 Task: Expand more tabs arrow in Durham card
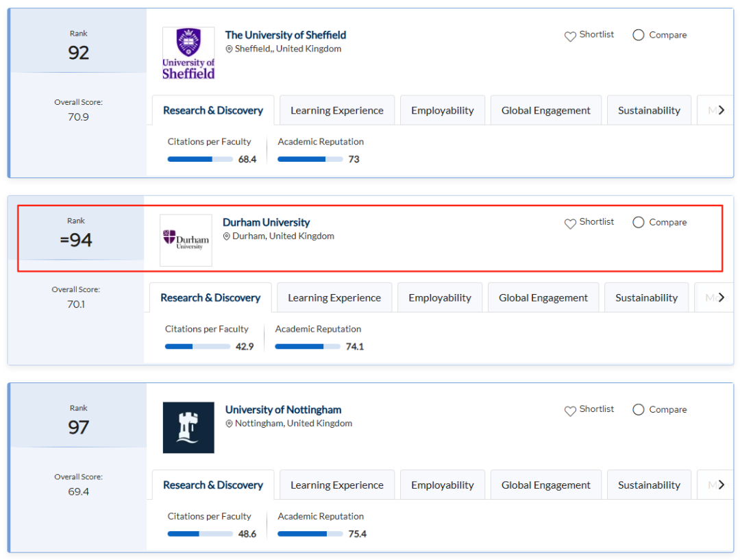[x=721, y=297]
